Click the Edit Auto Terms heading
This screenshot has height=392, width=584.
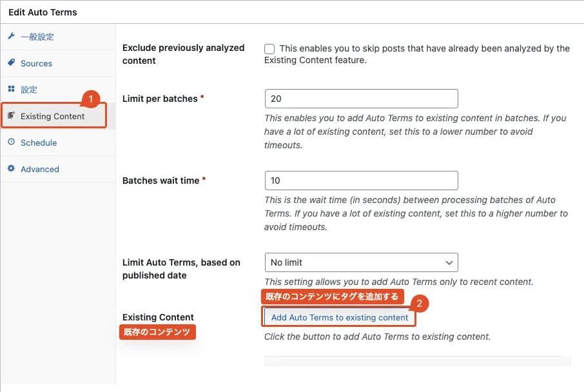pyautogui.click(x=43, y=12)
